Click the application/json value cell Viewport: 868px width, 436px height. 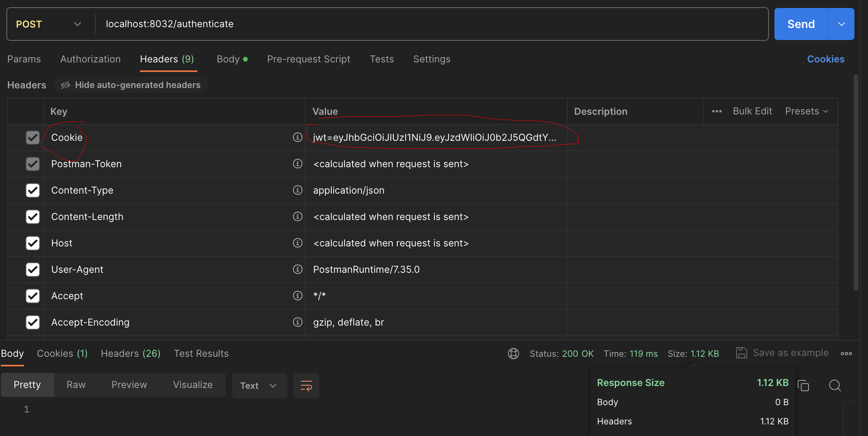click(436, 190)
